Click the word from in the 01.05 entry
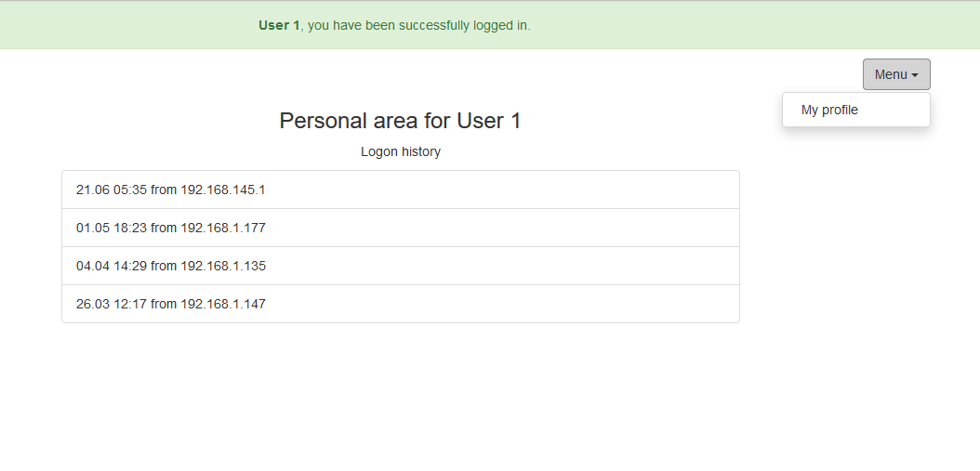The image size is (980, 471). tap(164, 228)
